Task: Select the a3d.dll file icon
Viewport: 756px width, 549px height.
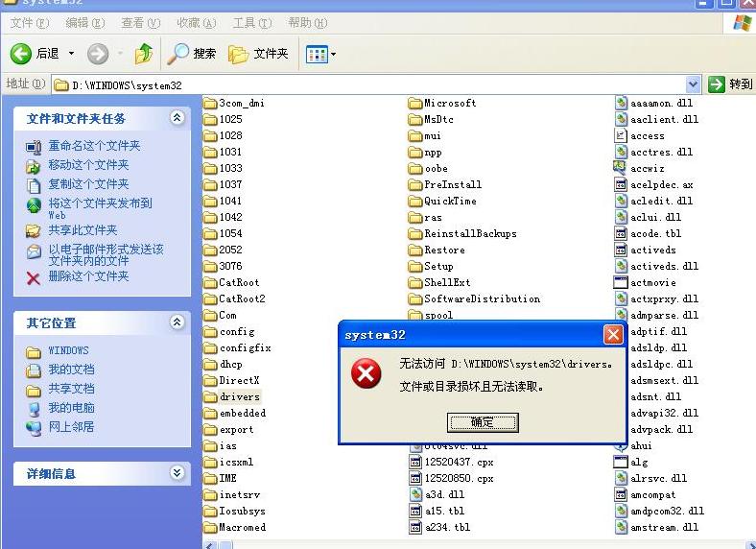Action: tap(415, 494)
